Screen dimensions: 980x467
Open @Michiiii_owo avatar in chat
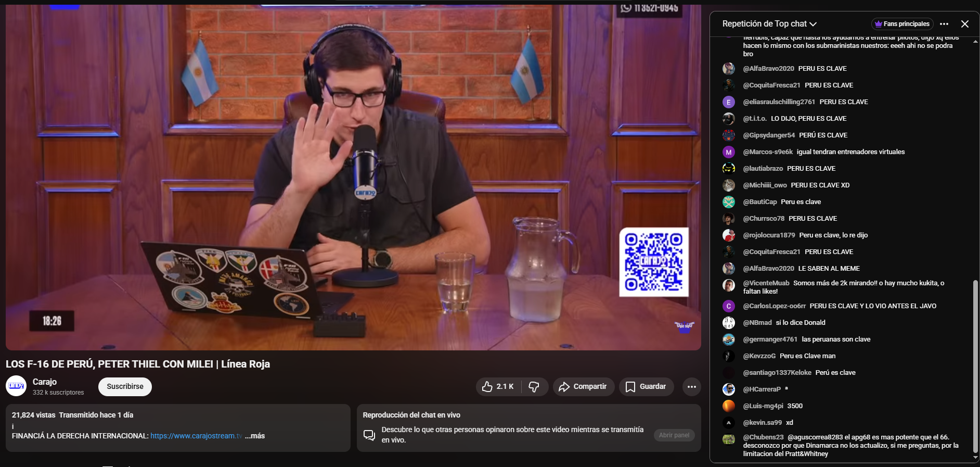pos(729,185)
